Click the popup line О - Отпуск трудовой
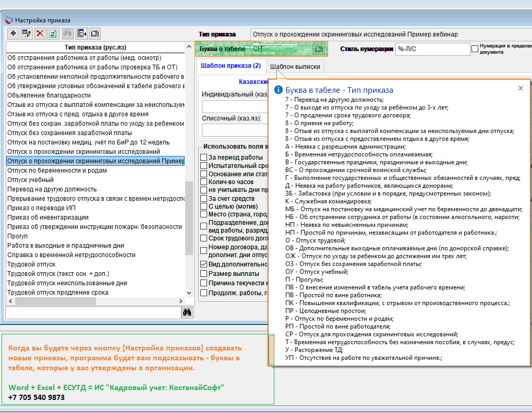 (315, 240)
